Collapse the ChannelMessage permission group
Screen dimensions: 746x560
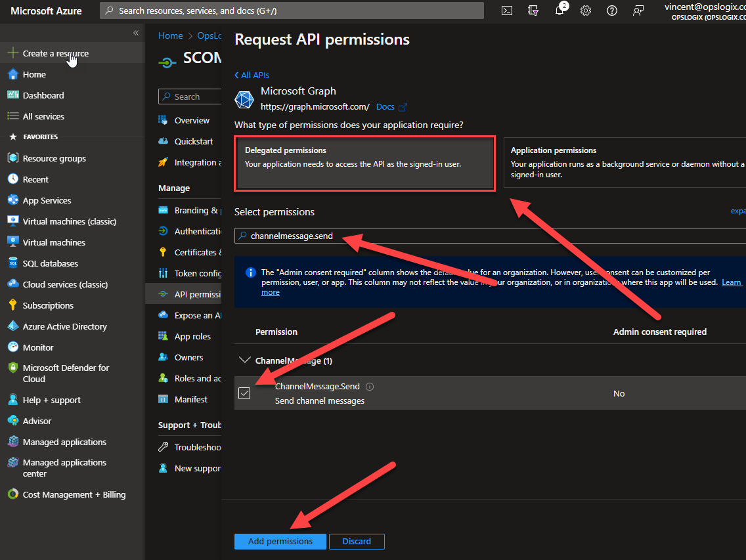click(x=245, y=360)
